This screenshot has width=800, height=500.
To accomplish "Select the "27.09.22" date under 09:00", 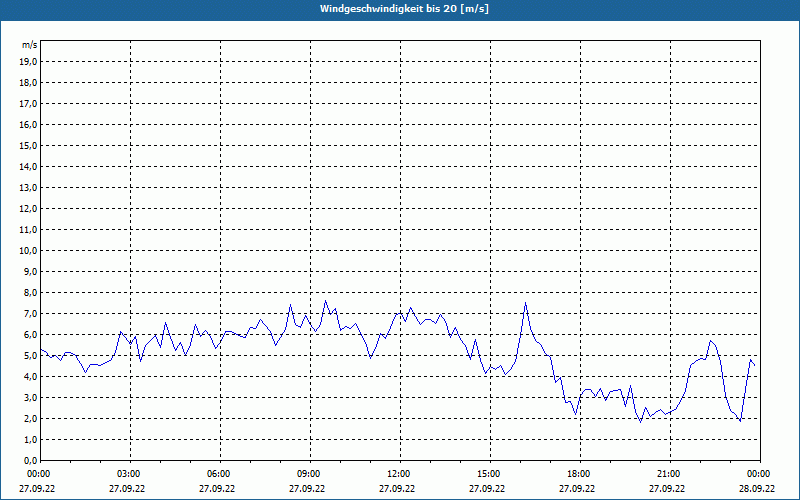I will [307, 488].
